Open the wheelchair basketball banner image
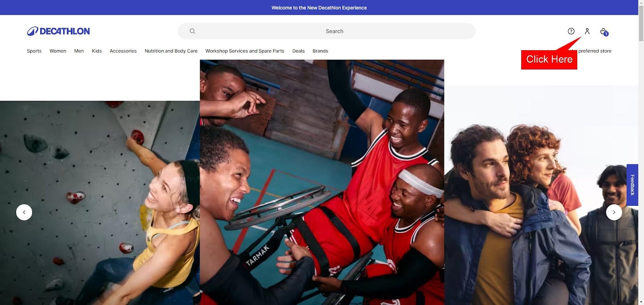This screenshot has width=644, height=305. (x=322, y=182)
